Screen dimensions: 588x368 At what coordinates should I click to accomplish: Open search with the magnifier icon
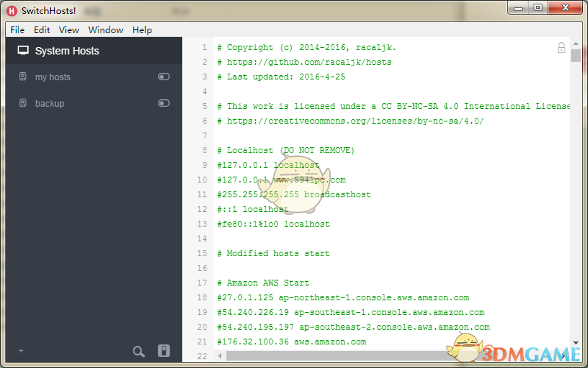[138, 351]
